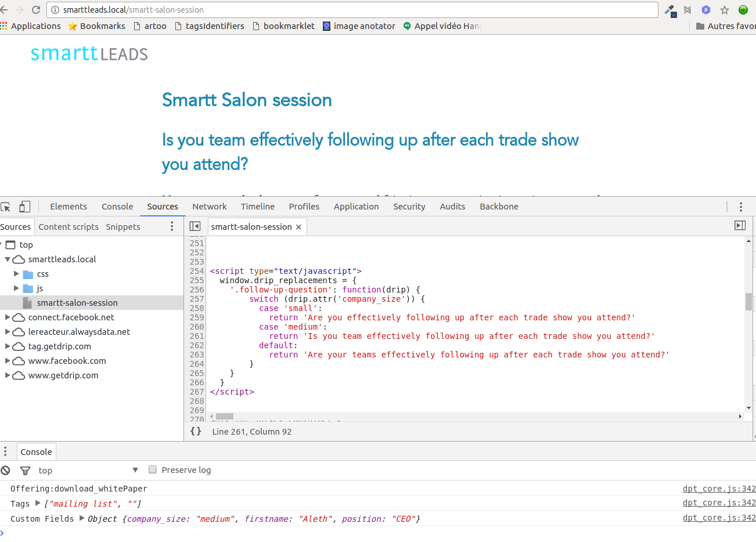
Task: Open the DevTools three-dot customize menu
Action: [741, 207]
